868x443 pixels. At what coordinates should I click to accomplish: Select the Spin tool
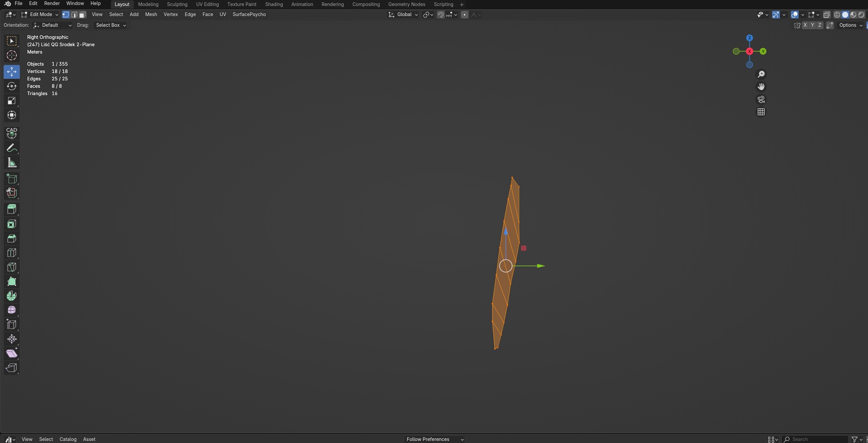click(11, 296)
